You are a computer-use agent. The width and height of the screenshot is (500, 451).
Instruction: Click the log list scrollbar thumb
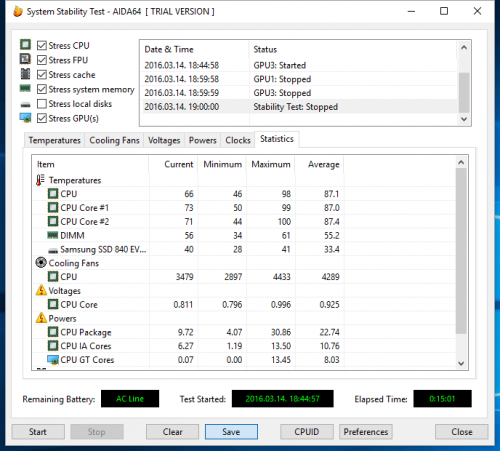click(464, 92)
